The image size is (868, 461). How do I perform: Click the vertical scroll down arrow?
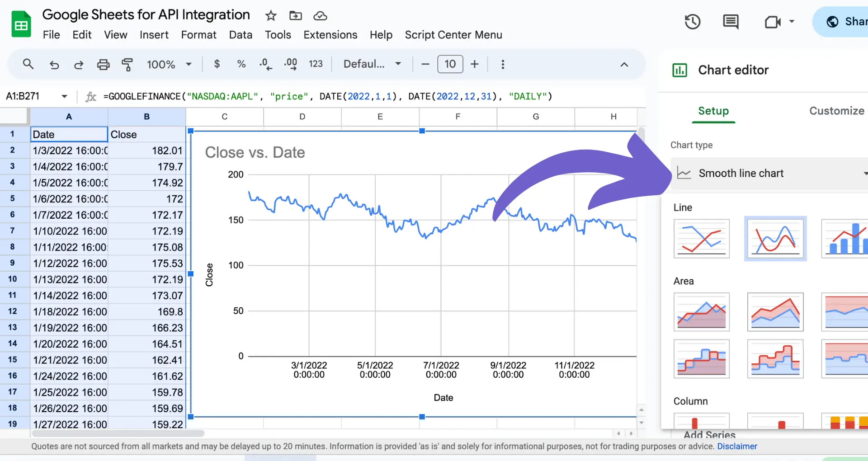coord(641,423)
